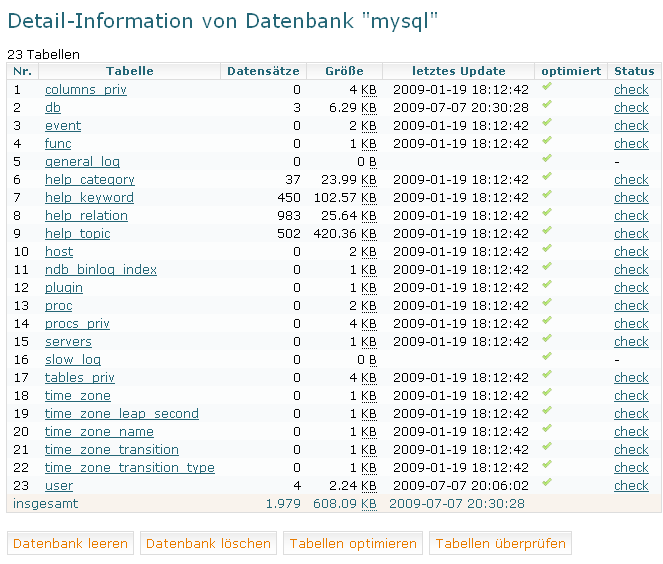Click the Datenbank löschen button
The image size is (663, 564).
point(208,543)
